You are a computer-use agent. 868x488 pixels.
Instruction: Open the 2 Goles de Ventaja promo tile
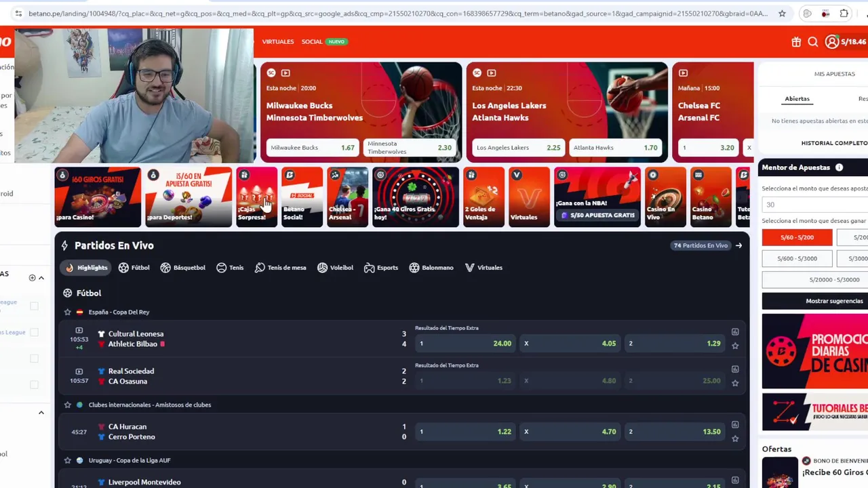click(484, 197)
